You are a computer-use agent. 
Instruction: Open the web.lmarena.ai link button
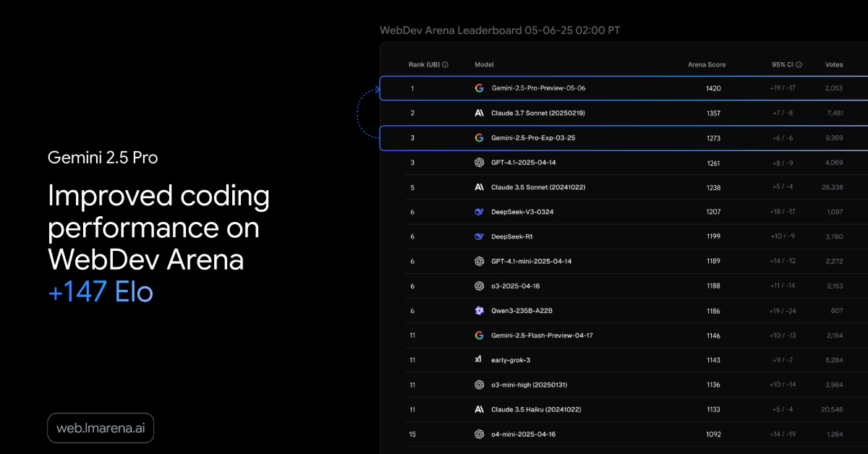[x=101, y=428]
